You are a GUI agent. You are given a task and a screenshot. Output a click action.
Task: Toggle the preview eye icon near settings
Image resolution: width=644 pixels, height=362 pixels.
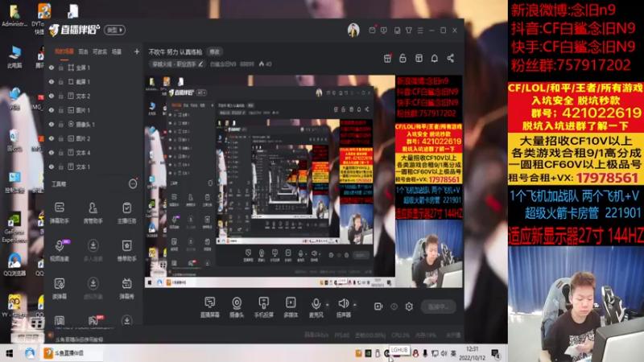tap(394, 306)
